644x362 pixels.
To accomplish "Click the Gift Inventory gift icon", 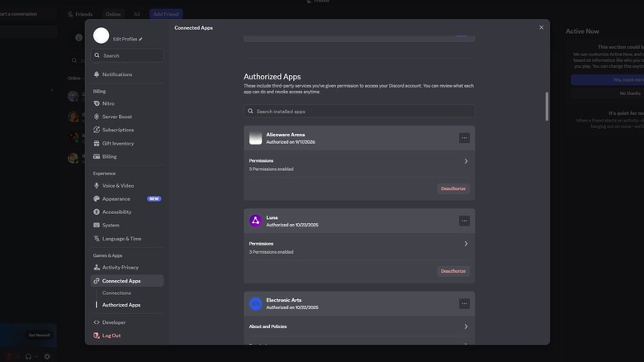I will coord(97,144).
